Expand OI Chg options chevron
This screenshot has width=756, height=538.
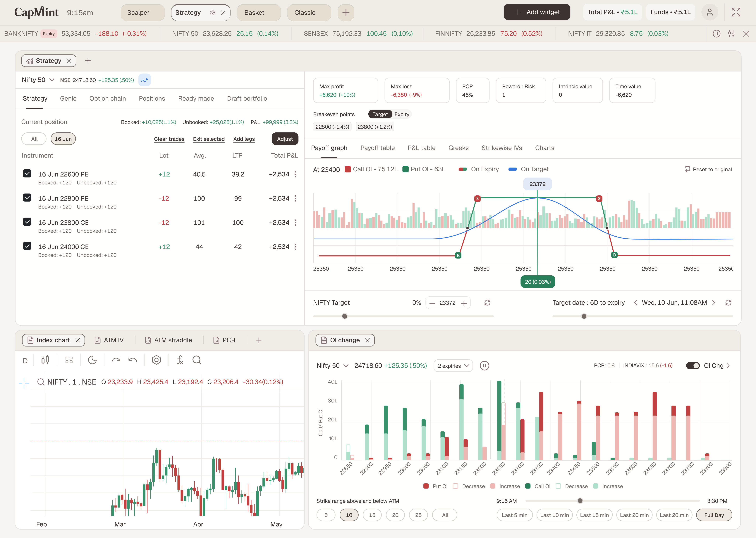728,366
